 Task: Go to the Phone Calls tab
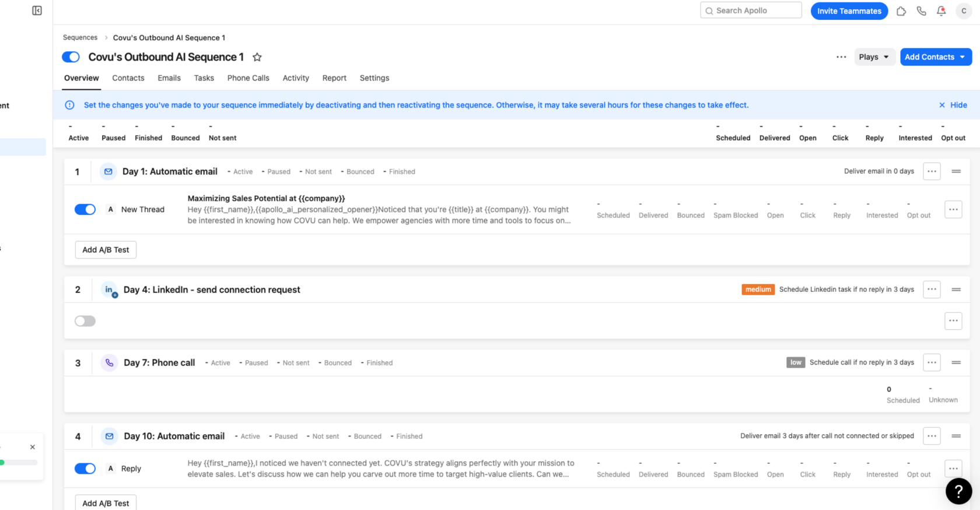249,78
